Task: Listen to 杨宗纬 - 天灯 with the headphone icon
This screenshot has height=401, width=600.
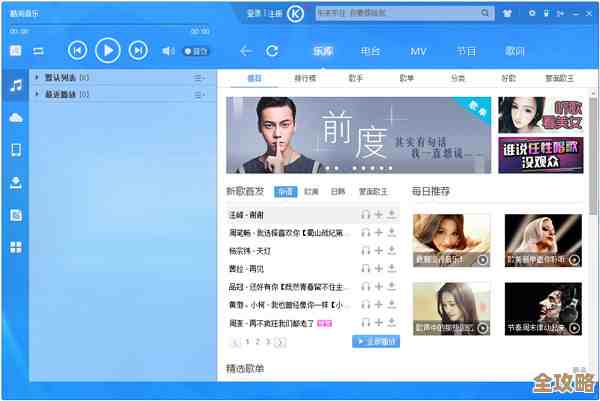Action: [366, 251]
